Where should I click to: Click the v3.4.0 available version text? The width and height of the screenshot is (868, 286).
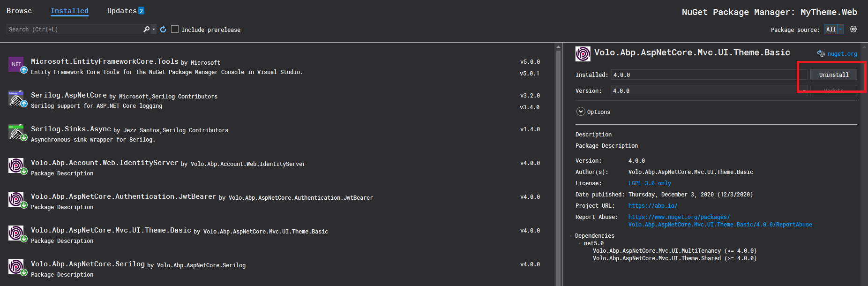(x=530, y=107)
